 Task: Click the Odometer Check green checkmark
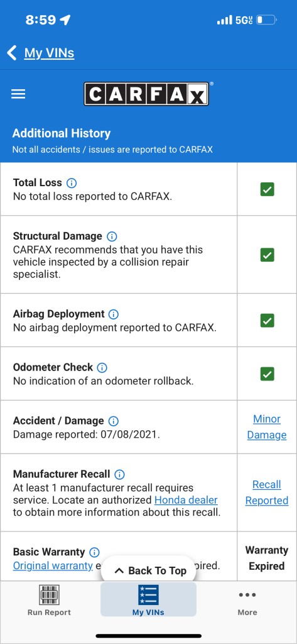pos(267,374)
